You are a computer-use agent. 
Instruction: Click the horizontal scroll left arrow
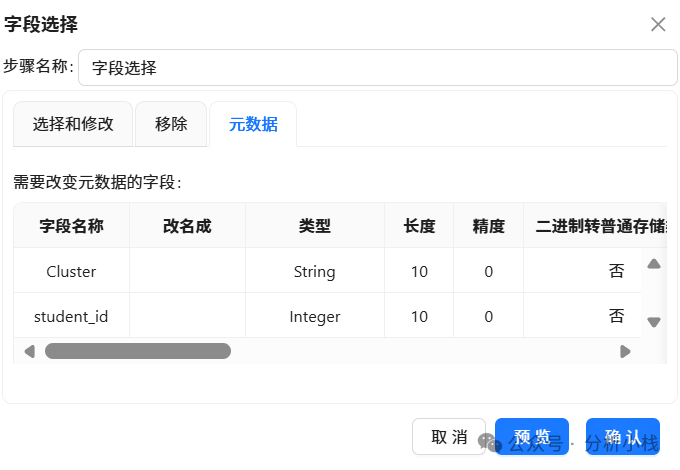[29, 351]
